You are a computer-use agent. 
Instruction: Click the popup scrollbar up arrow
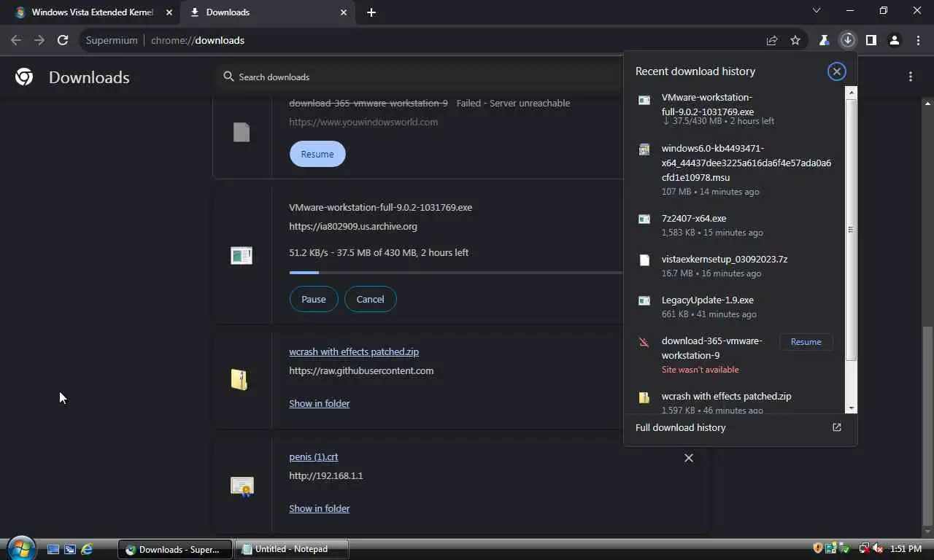tap(851, 92)
